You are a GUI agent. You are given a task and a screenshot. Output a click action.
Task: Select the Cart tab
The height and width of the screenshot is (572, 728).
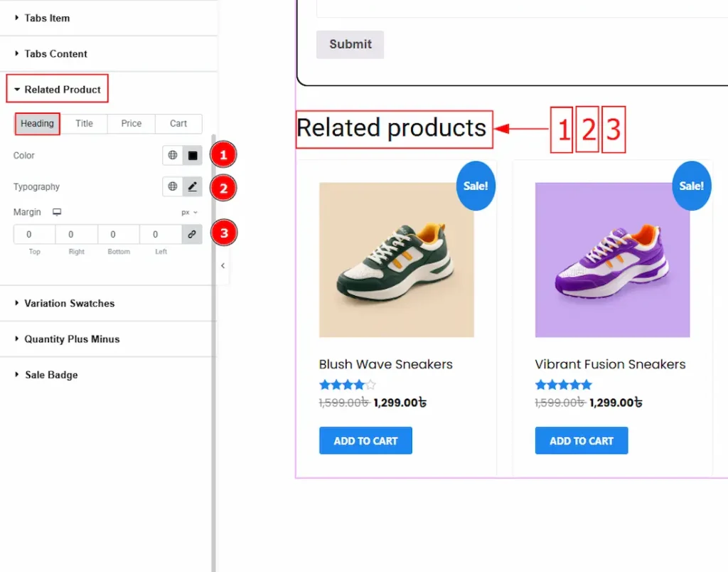coord(178,123)
